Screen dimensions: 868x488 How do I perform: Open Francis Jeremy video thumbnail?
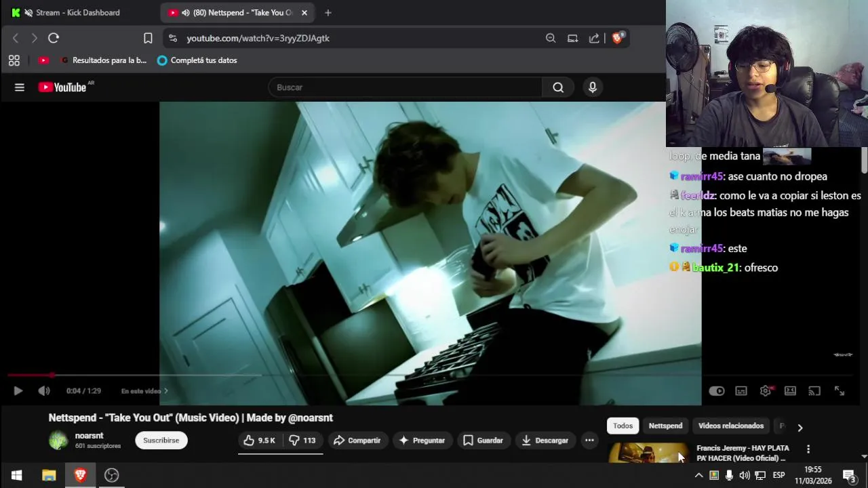coord(648,453)
